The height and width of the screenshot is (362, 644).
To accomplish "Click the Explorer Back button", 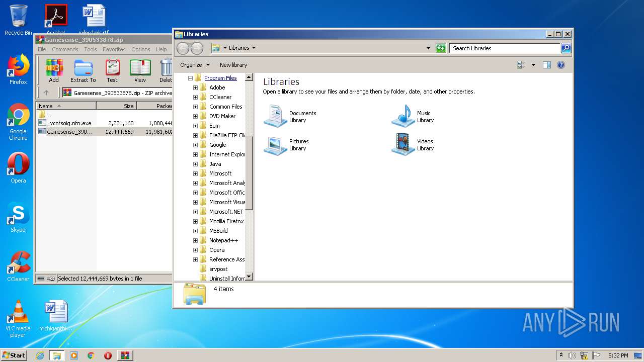I will [x=183, y=48].
